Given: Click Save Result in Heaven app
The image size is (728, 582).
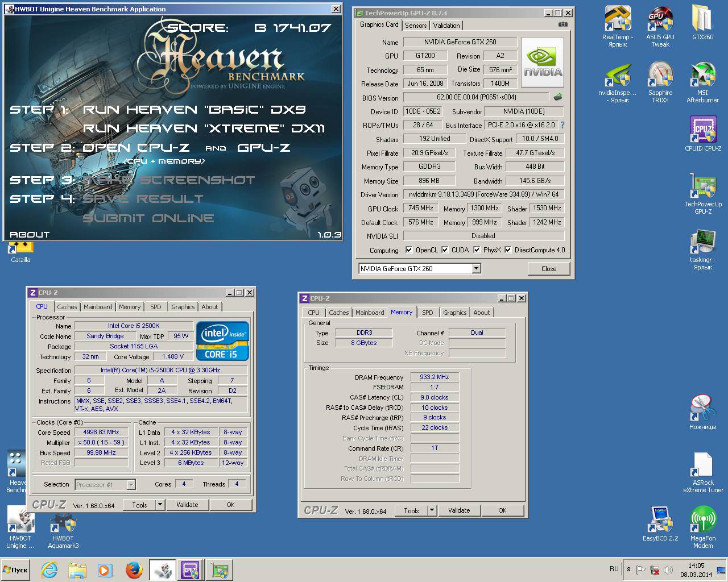Looking at the screenshot, I should 143,199.
